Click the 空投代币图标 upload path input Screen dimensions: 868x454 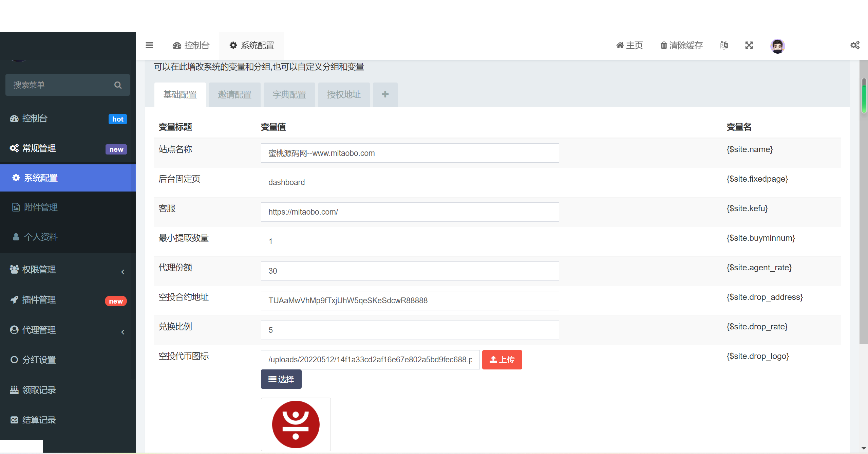370,360
